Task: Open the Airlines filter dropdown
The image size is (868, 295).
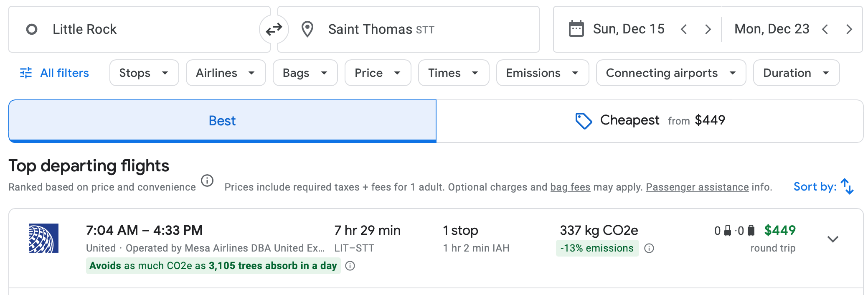Action: (226, 73)
